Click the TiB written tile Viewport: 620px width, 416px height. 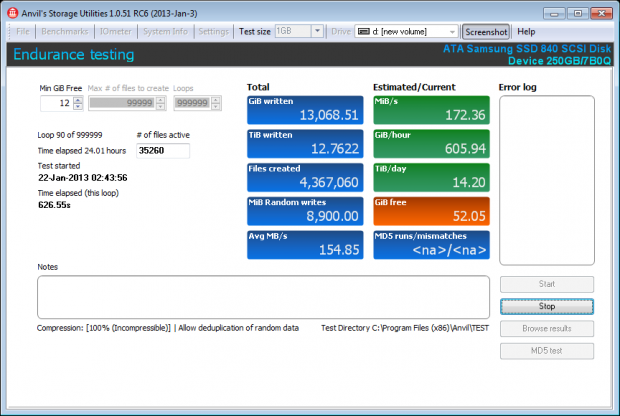pyautogui.click(x=305, y=144)
